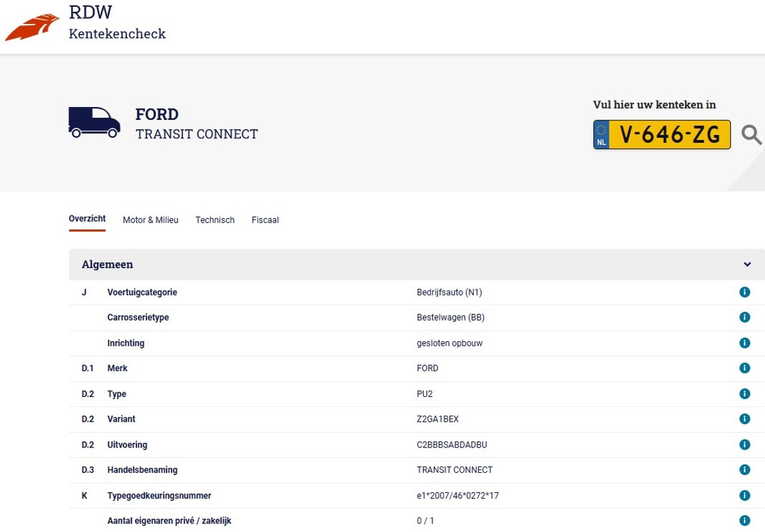Open the Technisch tab
Image resolution: width=765 pixels, height=532 pixels.
click(215, 220)
